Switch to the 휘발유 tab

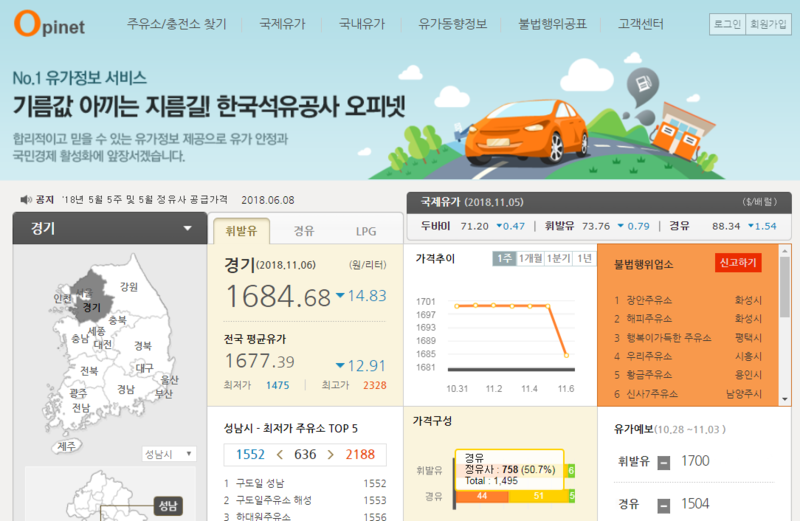(241, 231)
